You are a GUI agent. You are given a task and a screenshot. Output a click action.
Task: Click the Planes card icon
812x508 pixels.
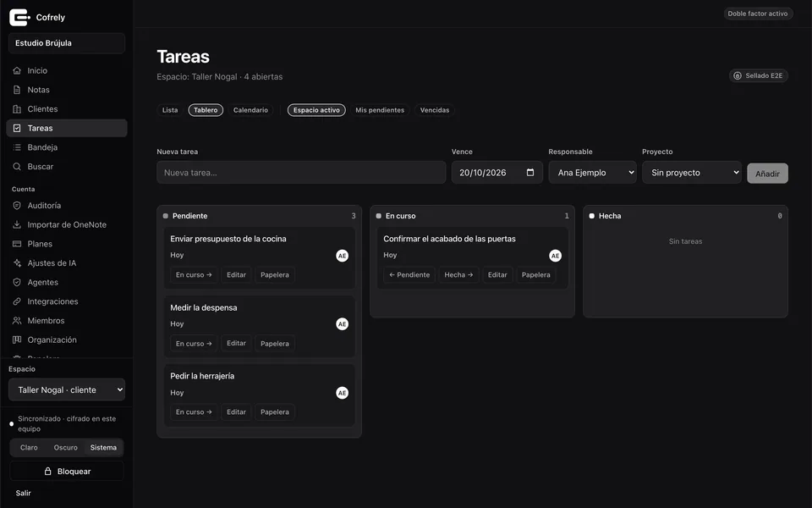(x=17, y=244)
